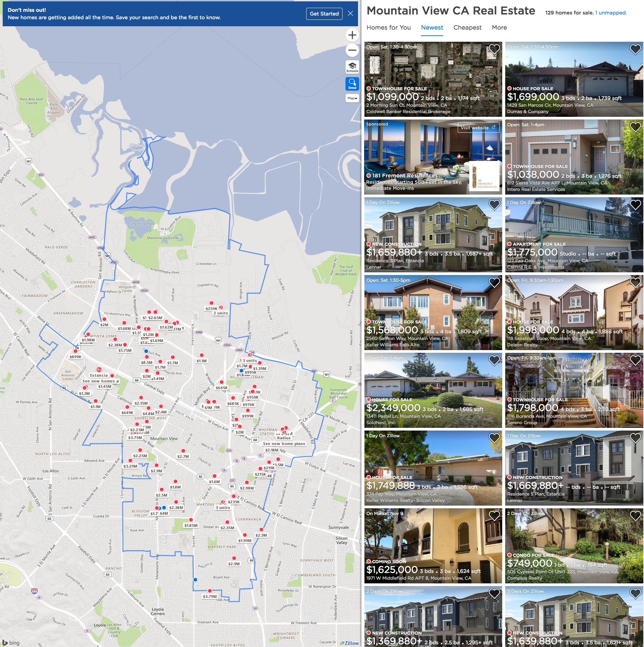Favorite the 374 Fay Way house
The height and width of the screenshot is (647, 644).
pos(494,438)
